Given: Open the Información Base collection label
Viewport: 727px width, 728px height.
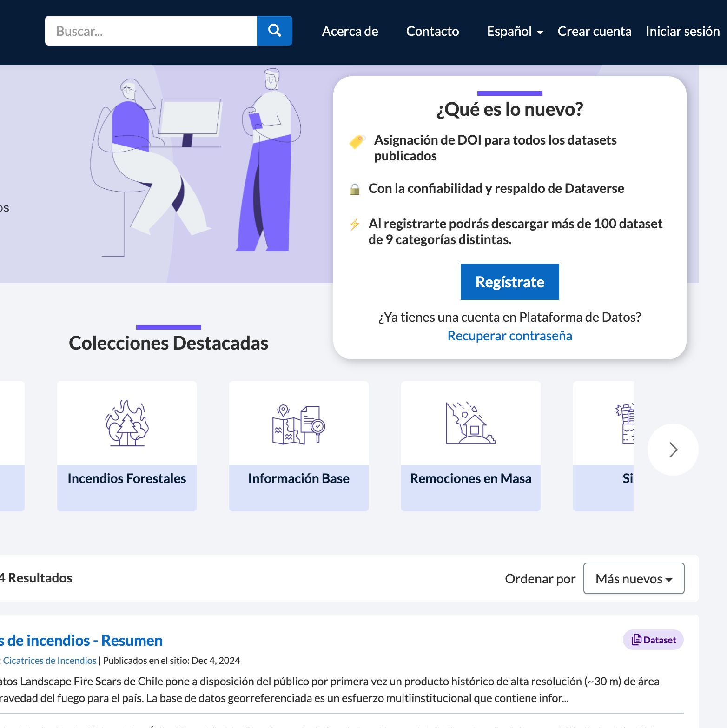Looking at the screenshot, I should point(299,478).
